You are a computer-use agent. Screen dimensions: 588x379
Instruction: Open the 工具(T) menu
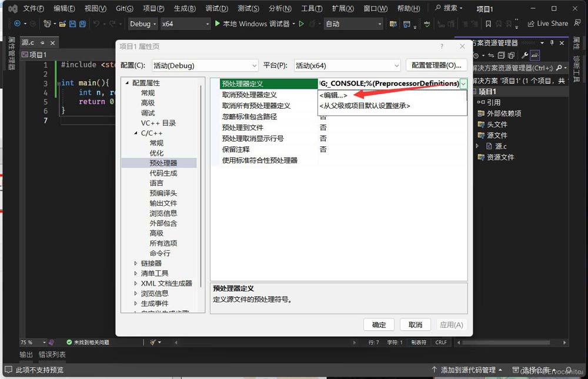312,8
